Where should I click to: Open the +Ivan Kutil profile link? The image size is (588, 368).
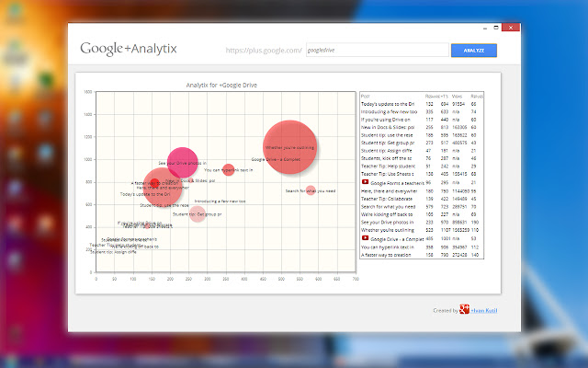coord(484,311)
